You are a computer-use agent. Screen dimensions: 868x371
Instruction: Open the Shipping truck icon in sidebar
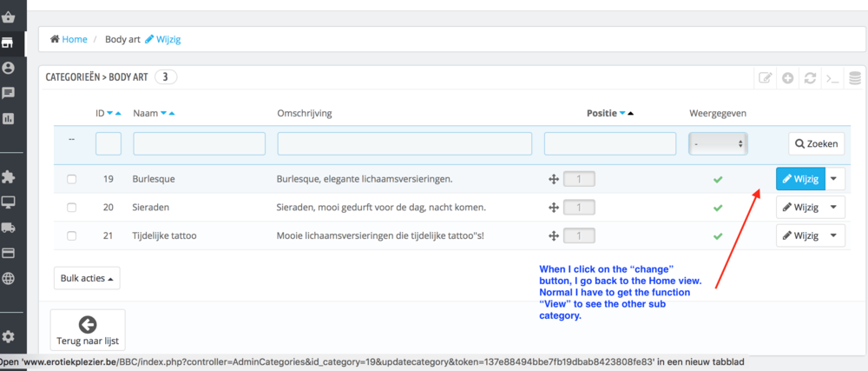click(x=9, y=228)
